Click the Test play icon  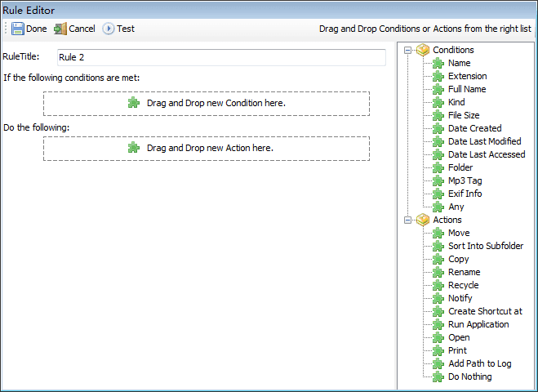pyautogui.click(x=109, y=29)
